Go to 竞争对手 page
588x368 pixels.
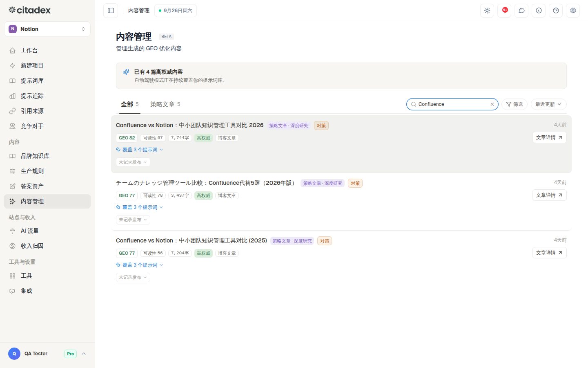[47, 126]
